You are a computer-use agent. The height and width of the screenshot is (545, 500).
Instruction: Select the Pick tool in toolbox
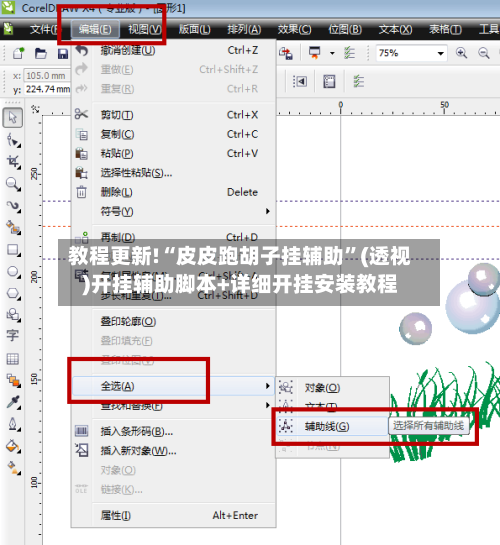pyautogui.click(x=13, y=117)
